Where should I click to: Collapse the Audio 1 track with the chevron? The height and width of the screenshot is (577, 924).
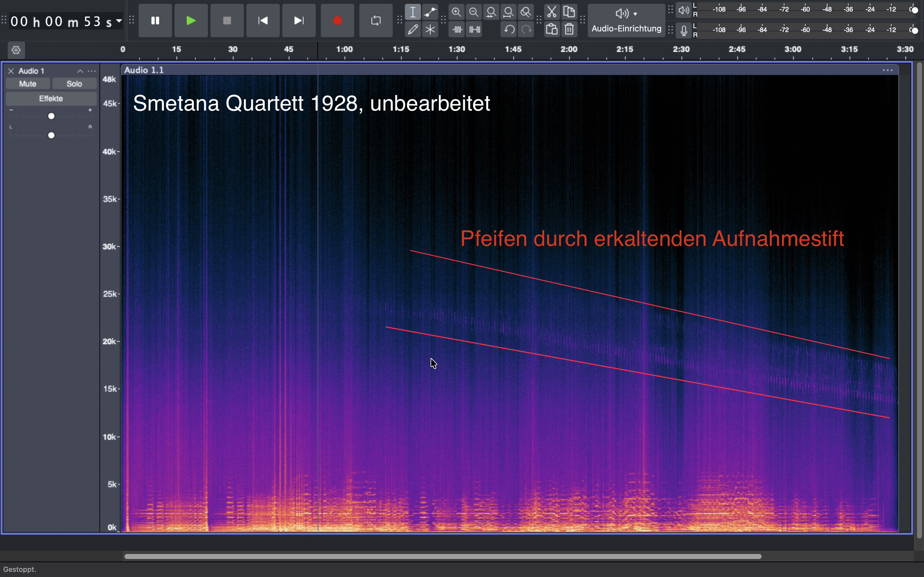80,71
